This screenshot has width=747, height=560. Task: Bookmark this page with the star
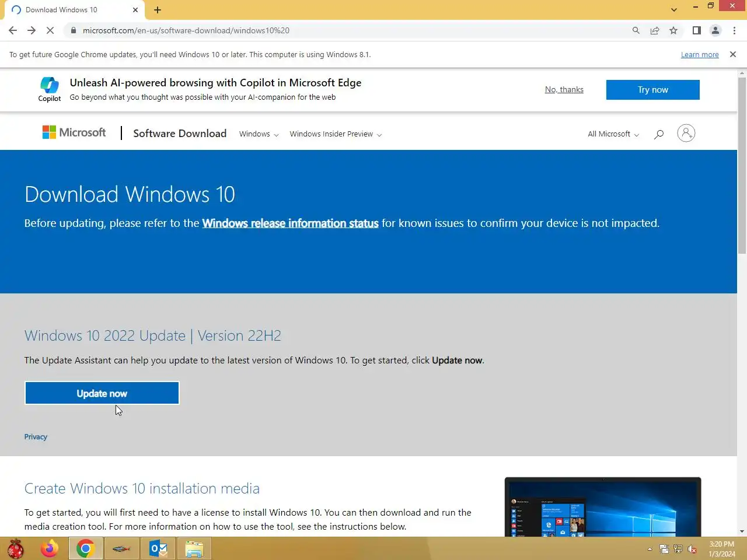pyautogui.click(x=673, y=30)
